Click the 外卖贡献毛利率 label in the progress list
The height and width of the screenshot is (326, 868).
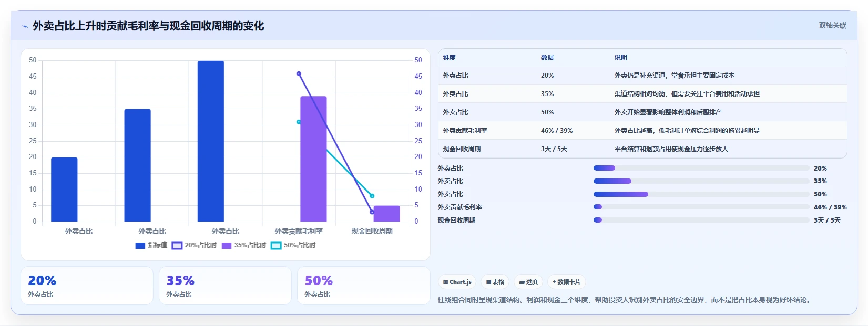(x=459, y=207)
